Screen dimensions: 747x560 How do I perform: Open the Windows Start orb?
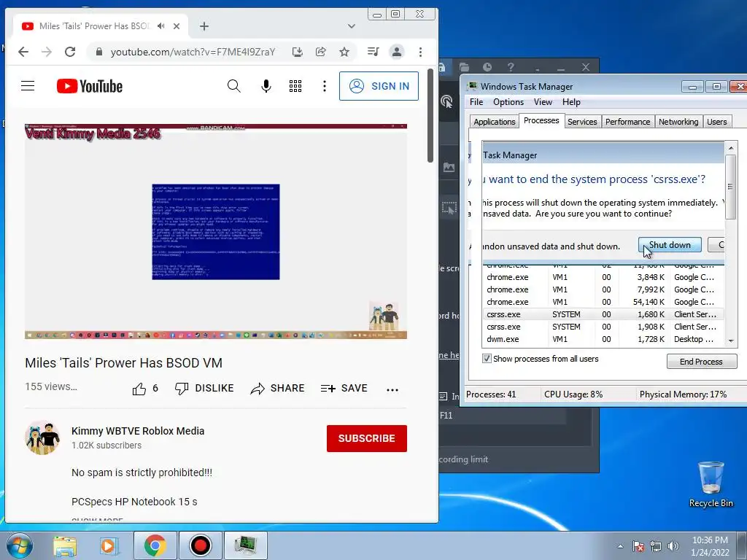[x=20, y=545]
